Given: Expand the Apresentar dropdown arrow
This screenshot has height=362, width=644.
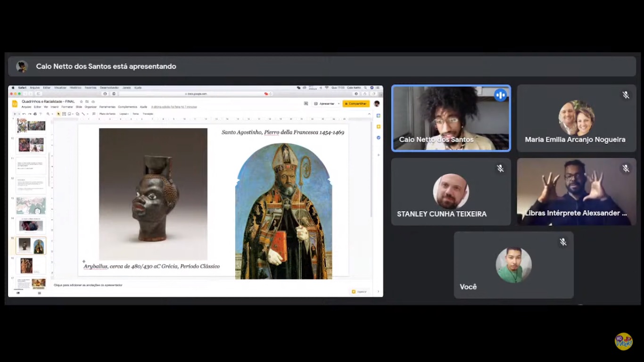Looking at the screenshot, I should point(339,104).
